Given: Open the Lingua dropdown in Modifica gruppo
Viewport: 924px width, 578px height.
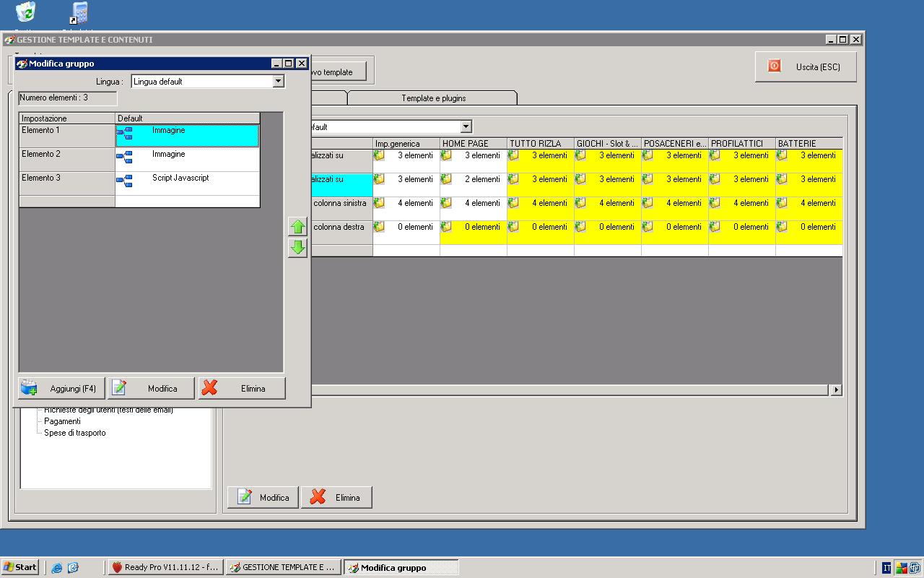Looking at the screenshot, I should pyautogui.click(x=279, y=82).
